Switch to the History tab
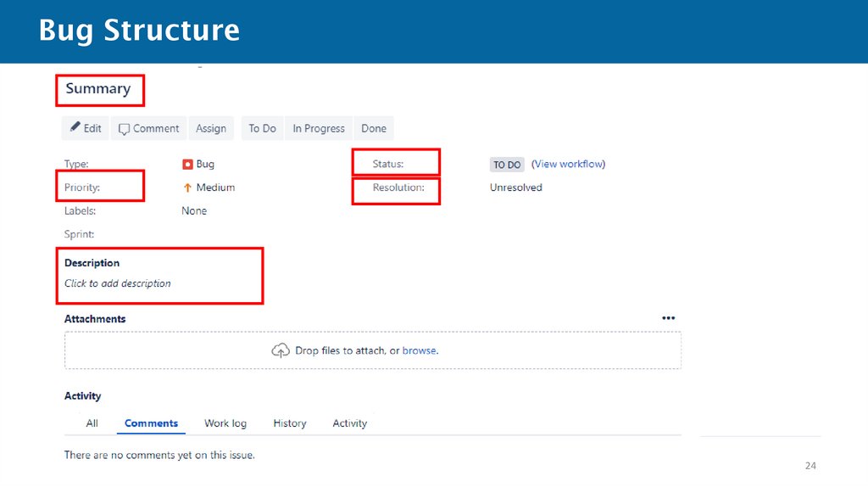 coord(290,423)
